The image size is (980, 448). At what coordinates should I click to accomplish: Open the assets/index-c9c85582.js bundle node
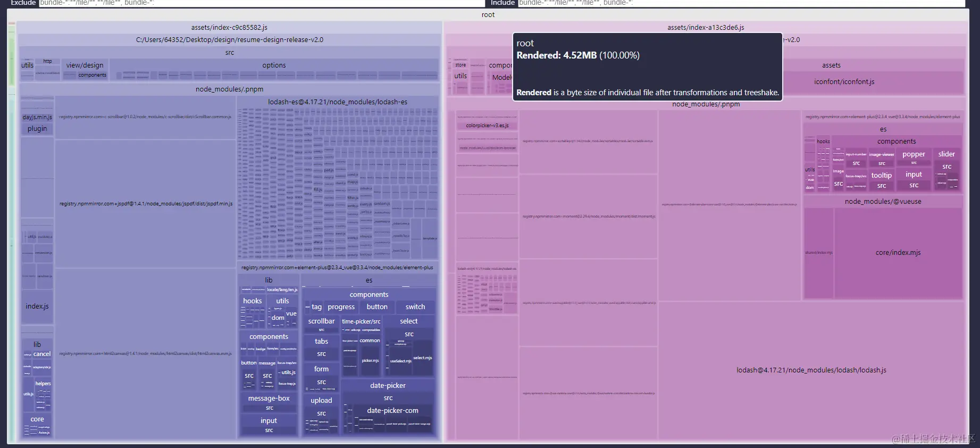point(229,28)
